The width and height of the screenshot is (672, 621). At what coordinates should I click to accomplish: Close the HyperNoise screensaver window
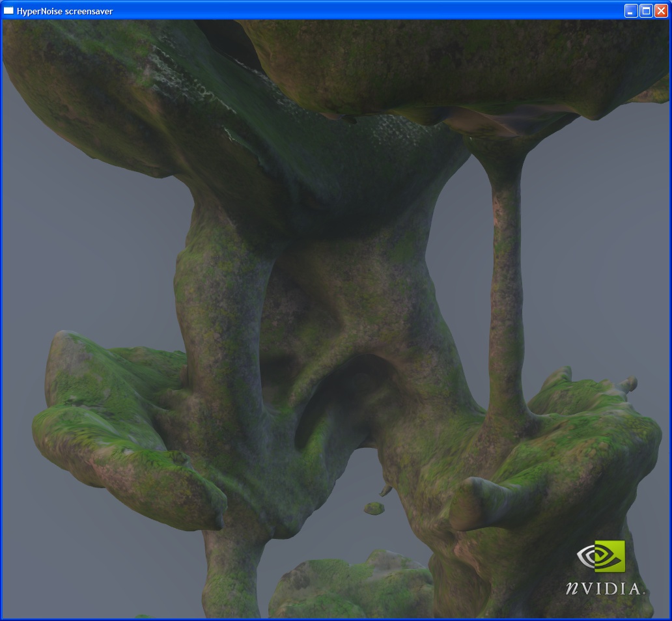coord(661,10)
